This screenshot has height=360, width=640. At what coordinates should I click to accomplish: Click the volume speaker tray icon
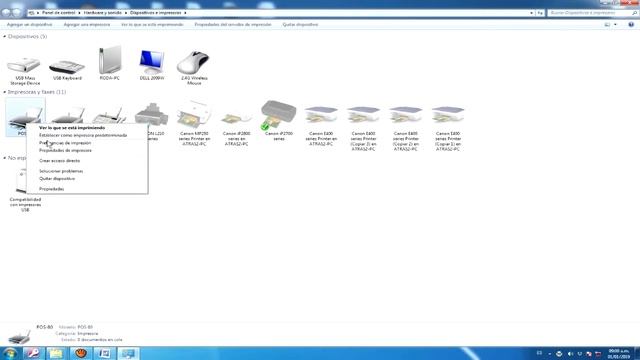(570, 353)
